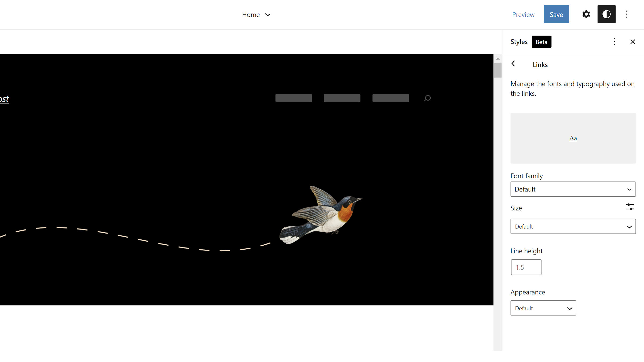Select the first navigation placeholder item

[x=294, y=98]
